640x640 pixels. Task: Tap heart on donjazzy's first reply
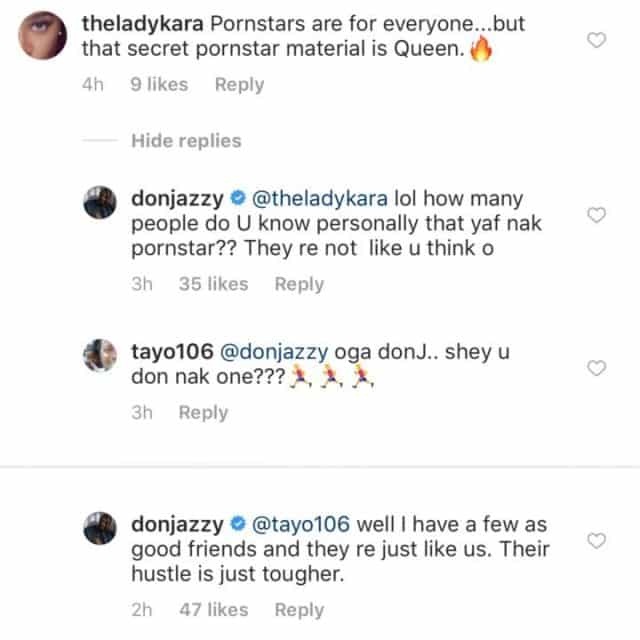[x=596, y=215]
